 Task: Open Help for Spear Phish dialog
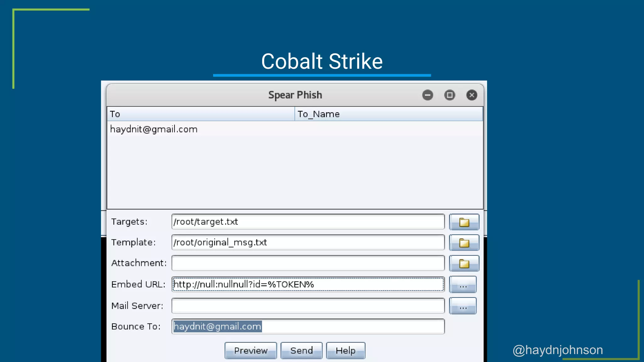(x=346, y=350)
